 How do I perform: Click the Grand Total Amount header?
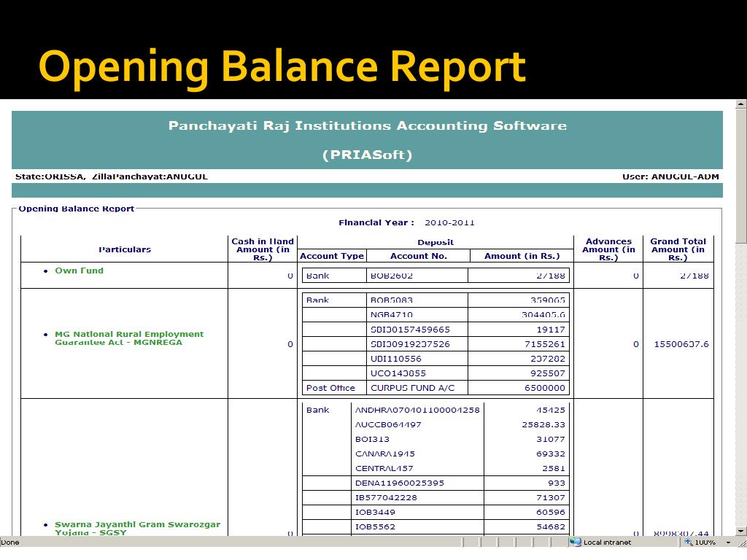(x=678, y=249)
